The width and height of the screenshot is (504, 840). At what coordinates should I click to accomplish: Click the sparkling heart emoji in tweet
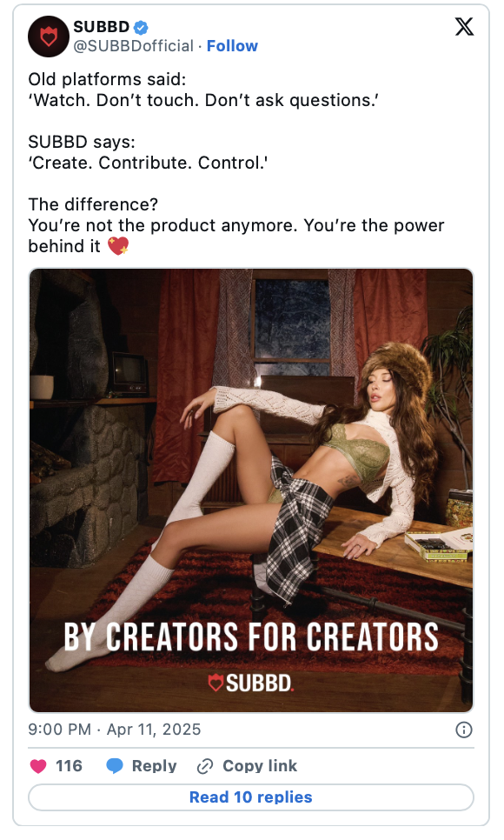pos(118,246)
